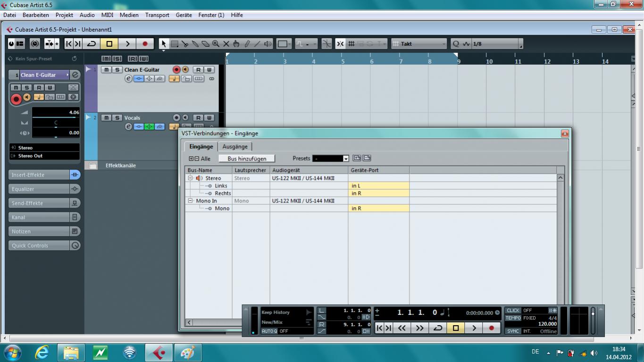Collapse the Mono In bus tree node
The height and width of the screenshot is (362, 644).
coord(191,201)
